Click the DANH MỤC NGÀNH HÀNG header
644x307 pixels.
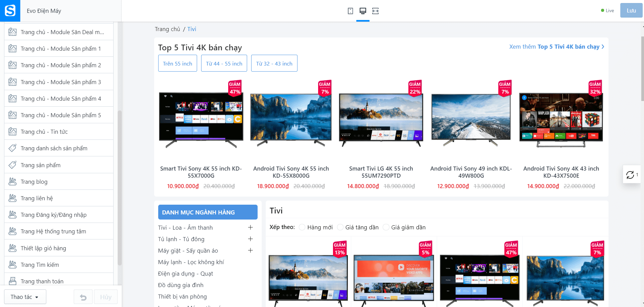[x=208, y=212]
